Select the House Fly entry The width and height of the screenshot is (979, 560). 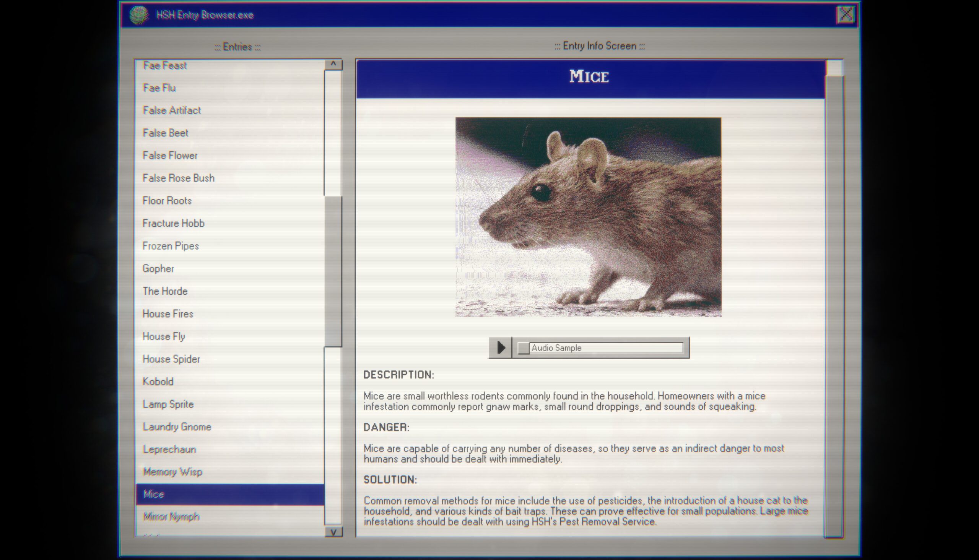pos(163,336)
